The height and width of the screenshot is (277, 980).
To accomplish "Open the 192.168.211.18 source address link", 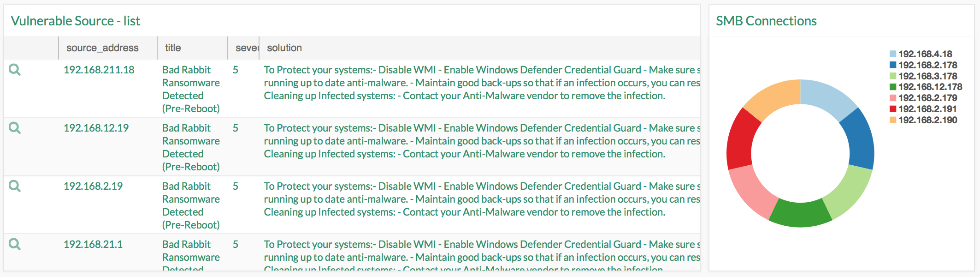I will 99,70.
